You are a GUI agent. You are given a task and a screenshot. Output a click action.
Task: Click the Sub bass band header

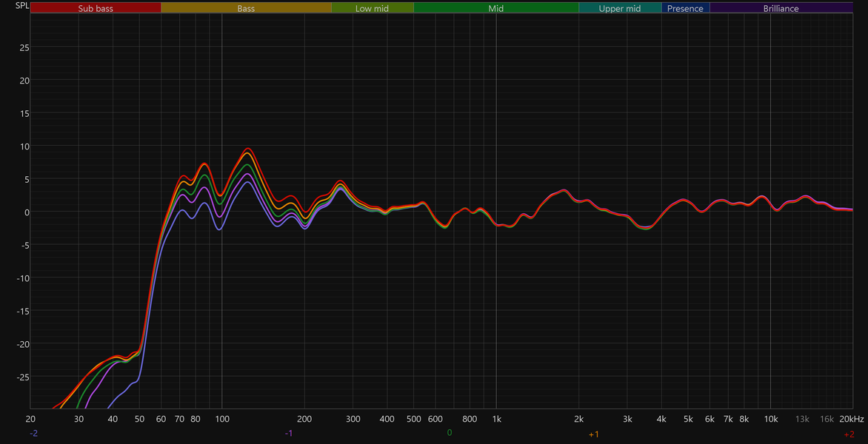[96, 8]
